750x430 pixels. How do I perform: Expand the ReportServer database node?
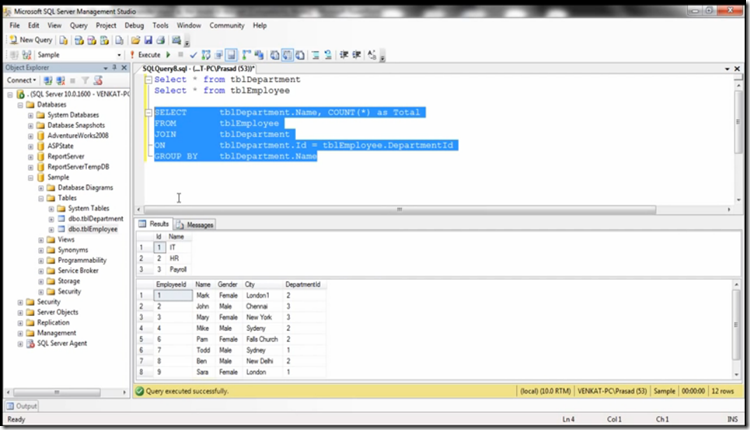click(x=31, y=157)
